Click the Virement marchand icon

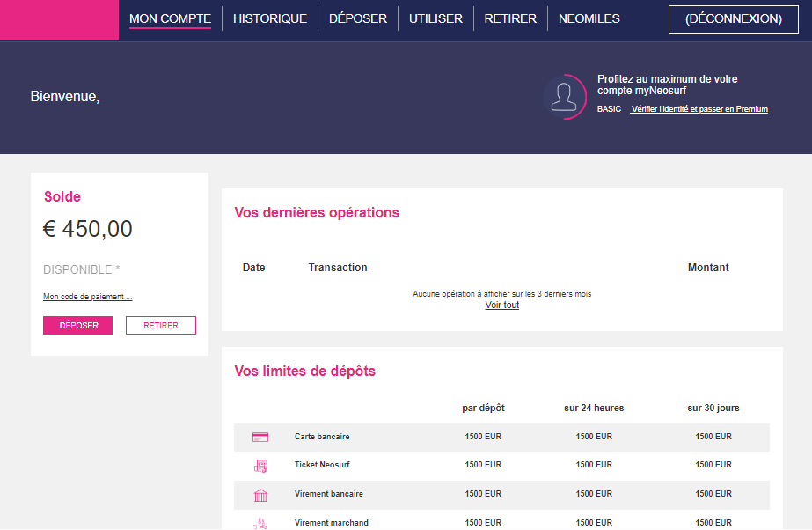(260, 523)
